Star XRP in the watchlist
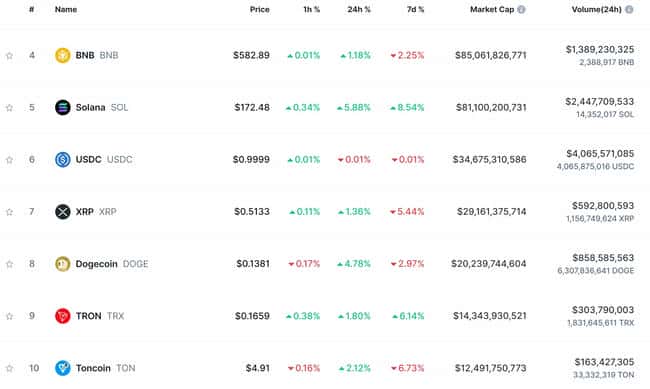Viewport: 650px width, 389px height. [x=9, y=212]
